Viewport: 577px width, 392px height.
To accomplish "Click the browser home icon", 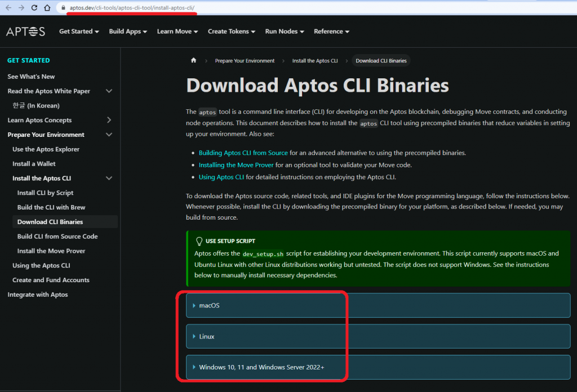I will click(47, 8).
